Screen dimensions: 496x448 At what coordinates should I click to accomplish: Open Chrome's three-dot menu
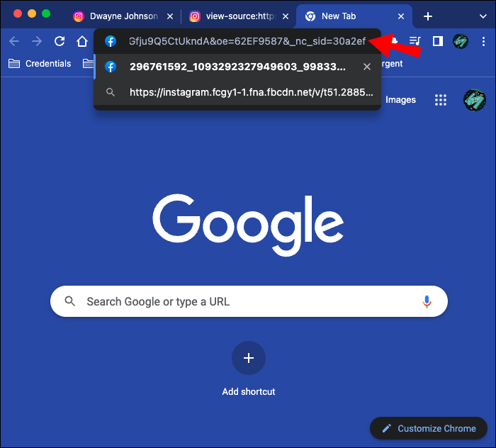pyautogui.click(x=483, y=41)
